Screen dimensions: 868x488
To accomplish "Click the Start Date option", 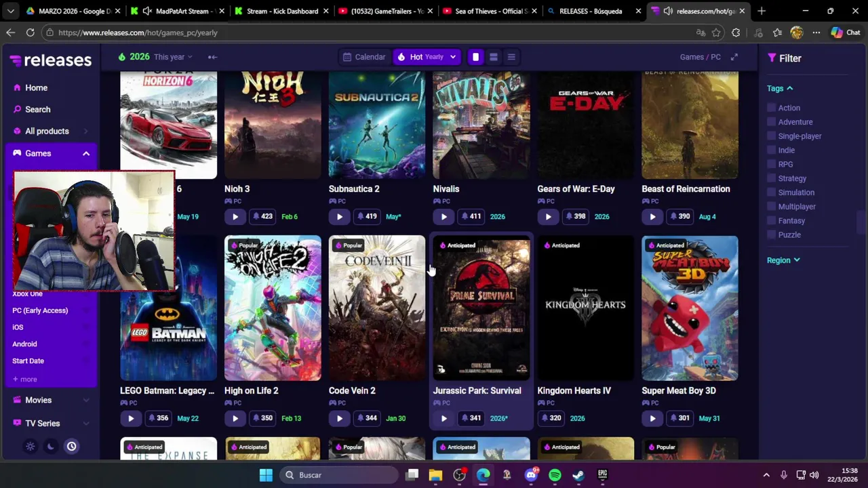I will pos(28,361).
